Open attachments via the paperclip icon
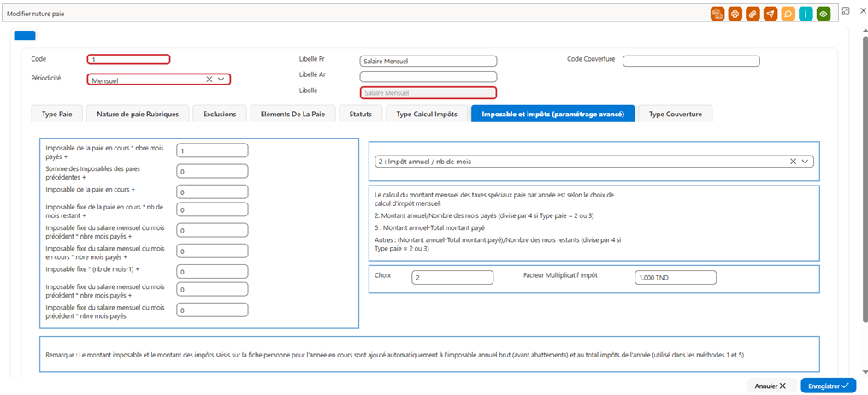This screenshot has height=395, width=868. [753, 14]
